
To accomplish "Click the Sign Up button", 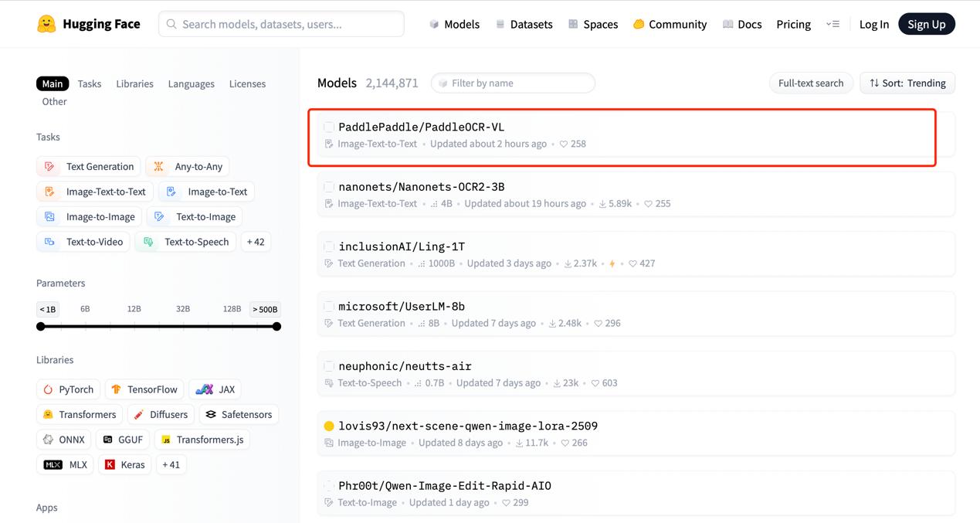I will pyautogui.click(x=927, y=23).
